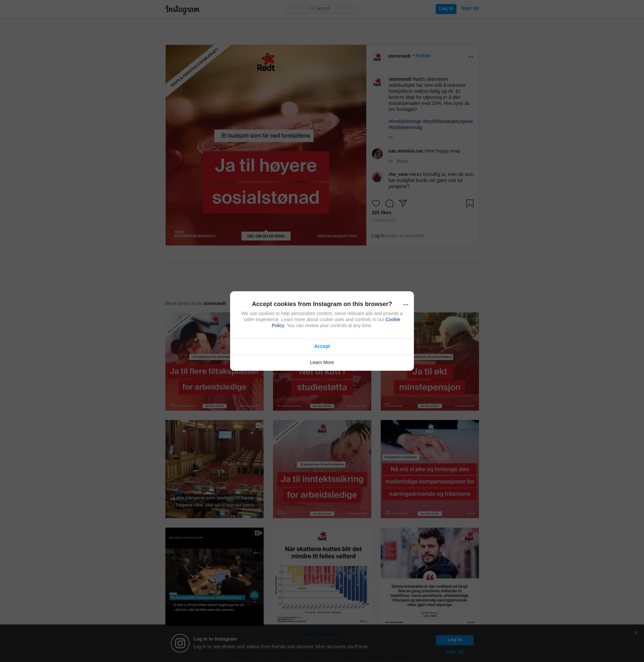Click rhe_new profile picture

point(377,177)
